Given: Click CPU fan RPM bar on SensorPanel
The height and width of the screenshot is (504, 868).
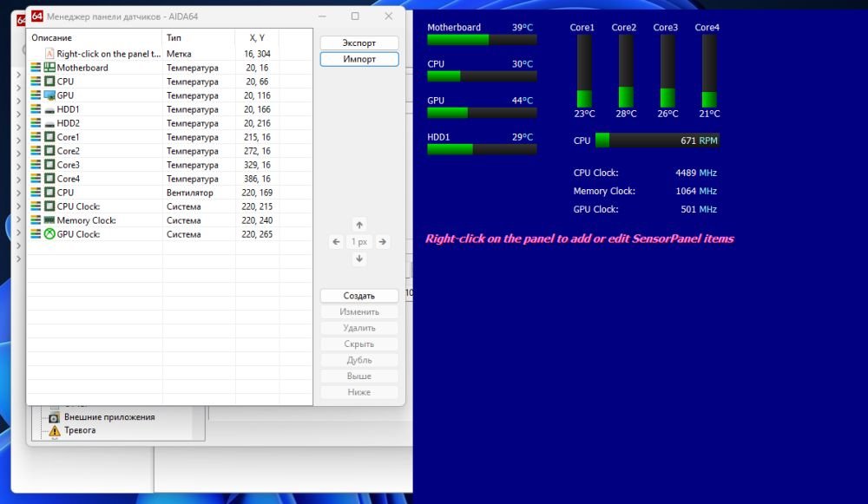Looking at the screenshot, I should pos(657,141).
